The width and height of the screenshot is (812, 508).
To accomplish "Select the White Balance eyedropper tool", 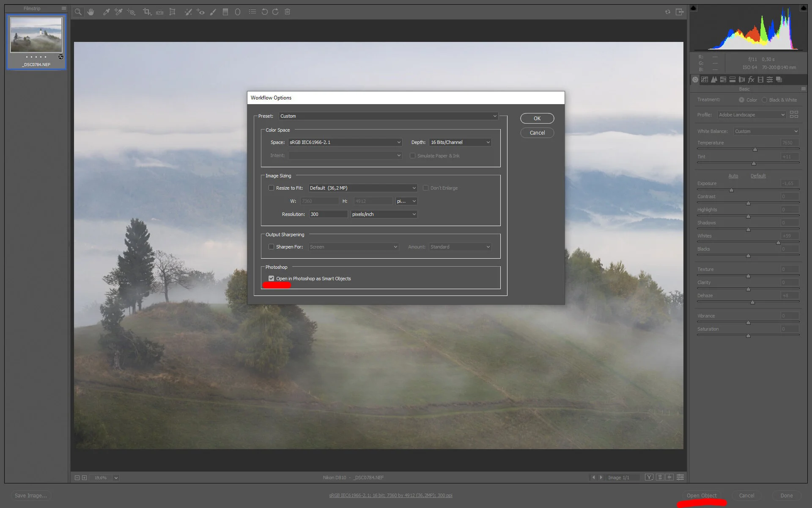I will tap(106, 12).
